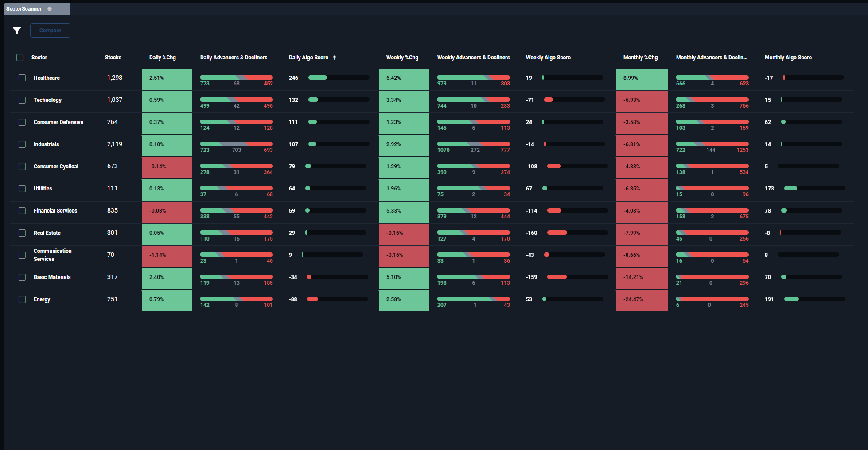Screen dimensions: 868x450
Task: Sort by the Stocks column header
Action: tap(113, 58)
